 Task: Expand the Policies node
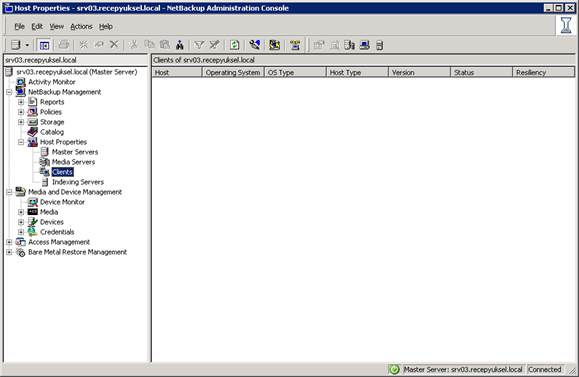[21, 112]
